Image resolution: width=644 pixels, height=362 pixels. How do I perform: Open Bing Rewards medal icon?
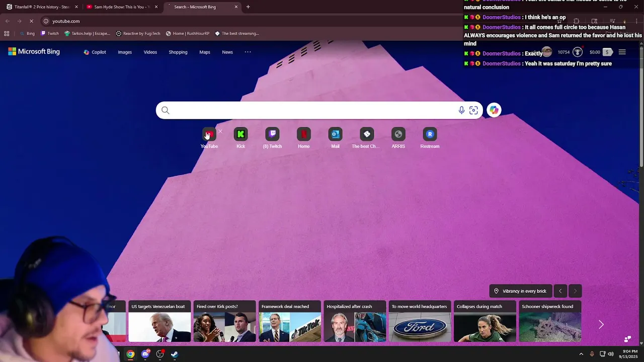click(578, 52)
